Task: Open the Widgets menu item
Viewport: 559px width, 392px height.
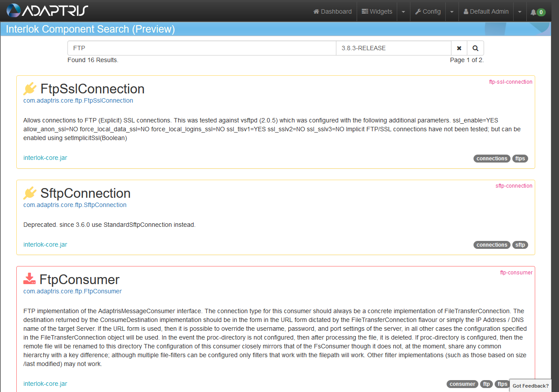Action: tap(377, 11)
